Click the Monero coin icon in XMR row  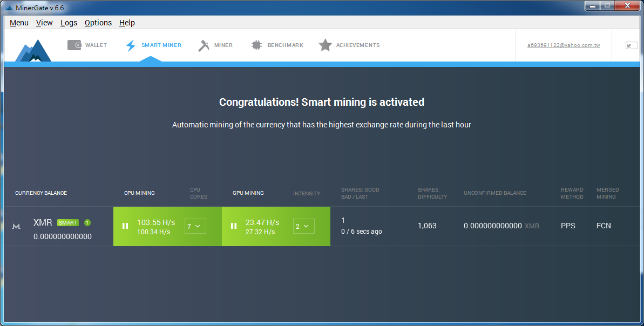click(x=16, y=226)
